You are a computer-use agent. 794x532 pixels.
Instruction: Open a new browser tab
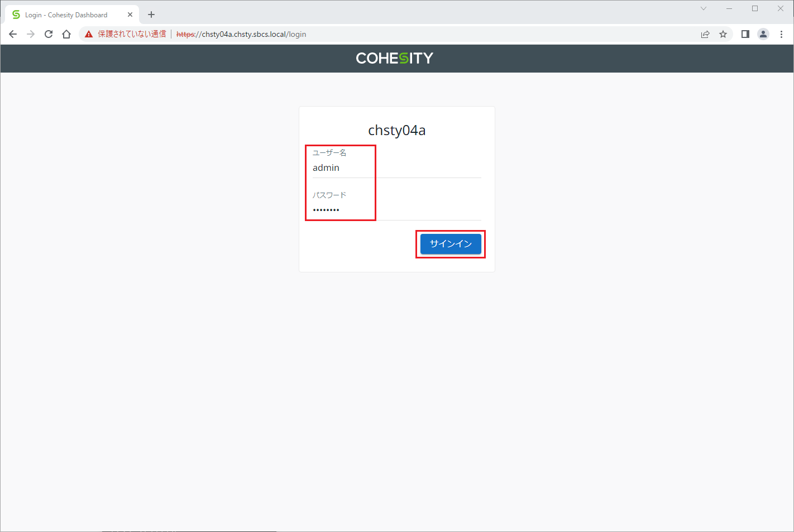tap(151, 15)
